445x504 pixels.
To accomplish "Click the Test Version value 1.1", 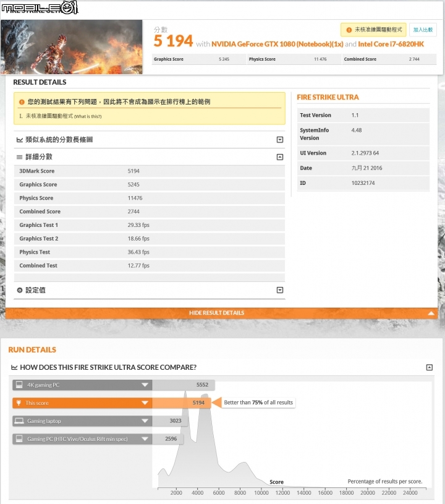I will point(355,115).
